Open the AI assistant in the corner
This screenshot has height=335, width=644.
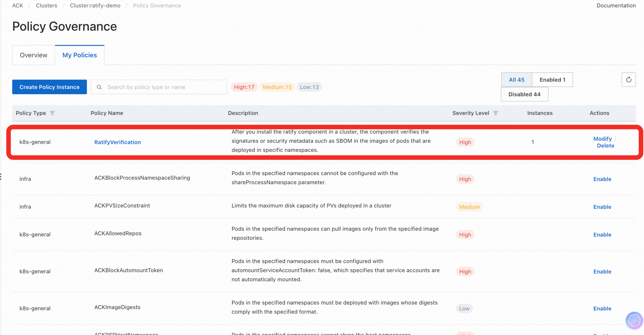tap(634, 320)
